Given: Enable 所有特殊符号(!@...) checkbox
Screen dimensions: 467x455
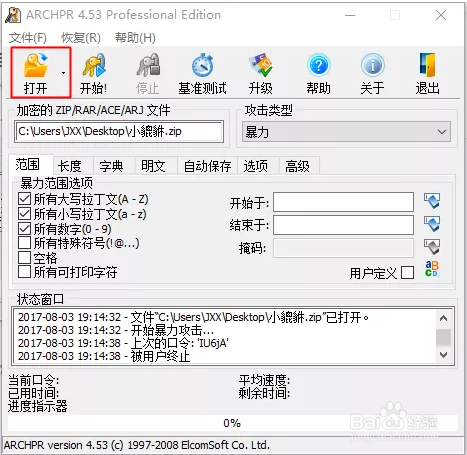Looking at the screenshot, I should pos(25,243).
